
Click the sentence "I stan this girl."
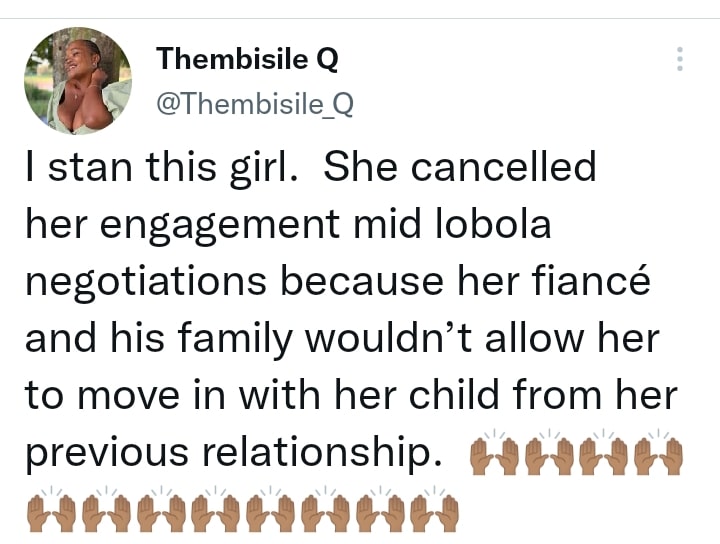click(162, 166)
